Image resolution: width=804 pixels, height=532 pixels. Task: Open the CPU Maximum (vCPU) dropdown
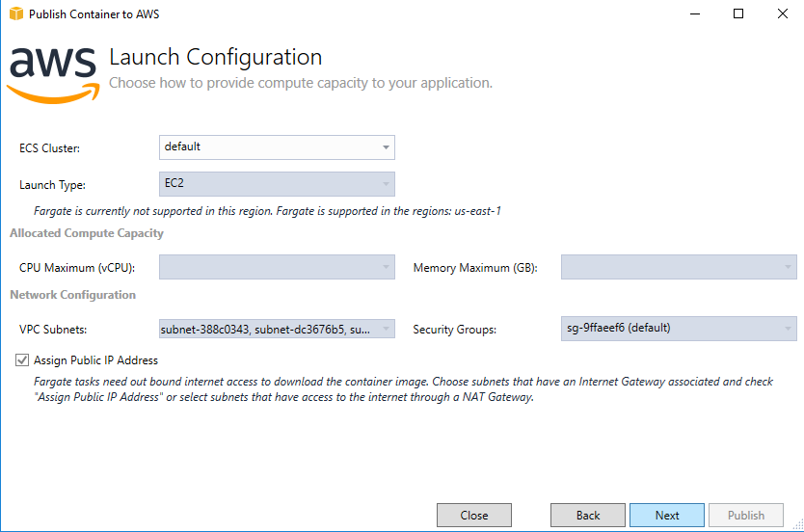click(x=277, y=267)
